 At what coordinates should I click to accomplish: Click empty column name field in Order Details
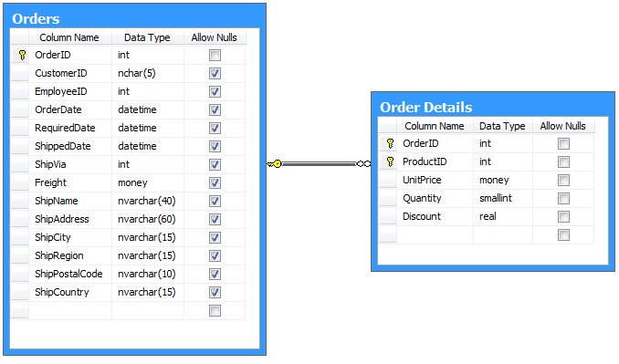point(435,235)
